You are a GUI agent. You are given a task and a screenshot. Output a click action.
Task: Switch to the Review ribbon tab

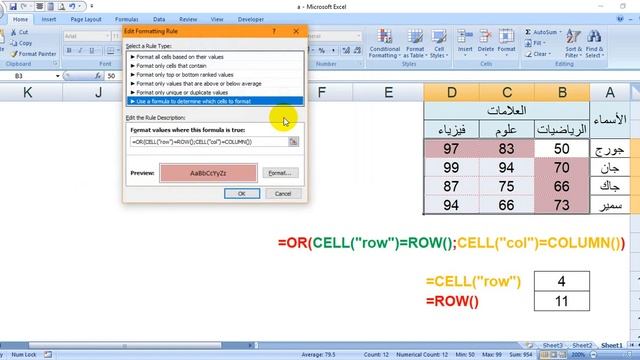(188, 19)
